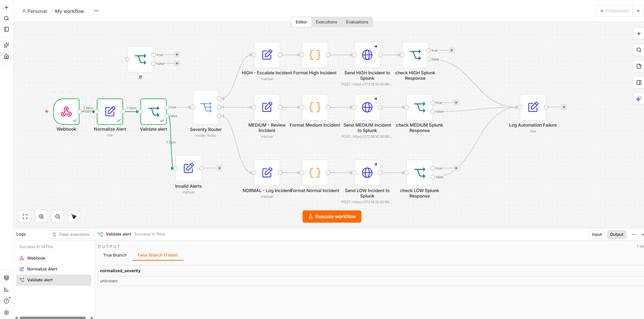Image resolution: width=644 pixels, height=319 pixels.
Task: Switch to the Executions tab
Action: 326,22
